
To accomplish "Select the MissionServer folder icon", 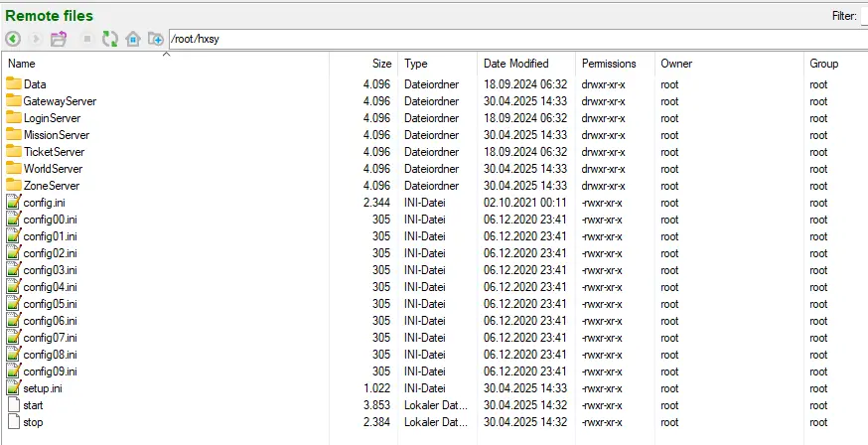I will [x=14, y=134].
